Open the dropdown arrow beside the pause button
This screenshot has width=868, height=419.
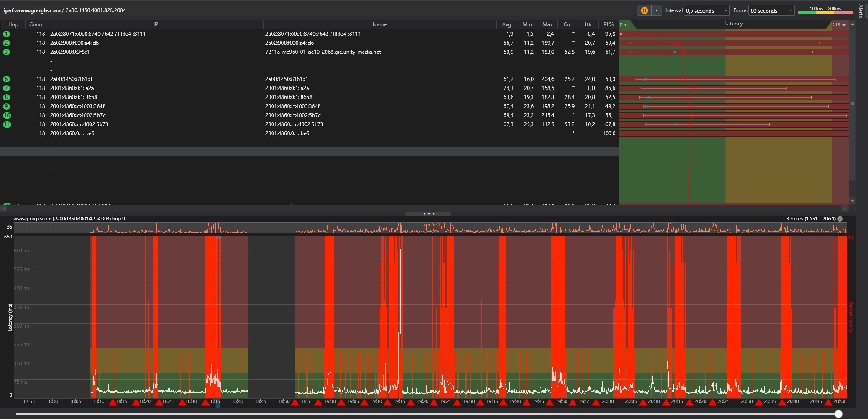[x=656, y=10]
